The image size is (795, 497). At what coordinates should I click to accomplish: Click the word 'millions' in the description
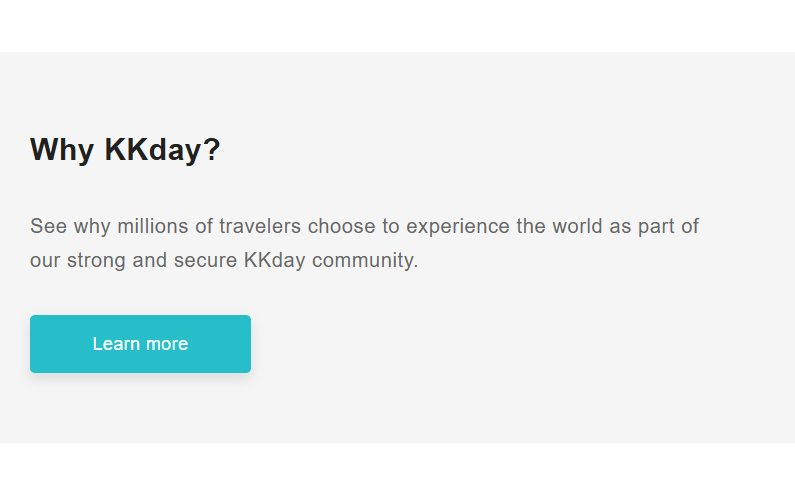(153, 226)
